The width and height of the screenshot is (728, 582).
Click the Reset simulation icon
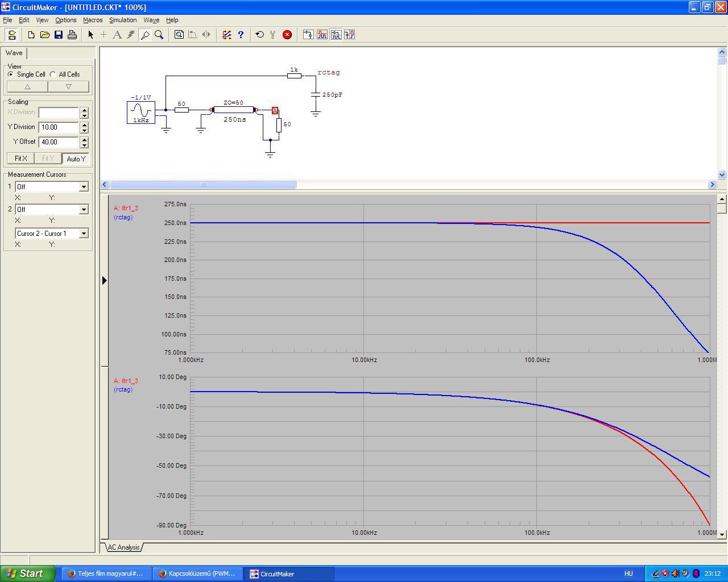tap(260, 35)
